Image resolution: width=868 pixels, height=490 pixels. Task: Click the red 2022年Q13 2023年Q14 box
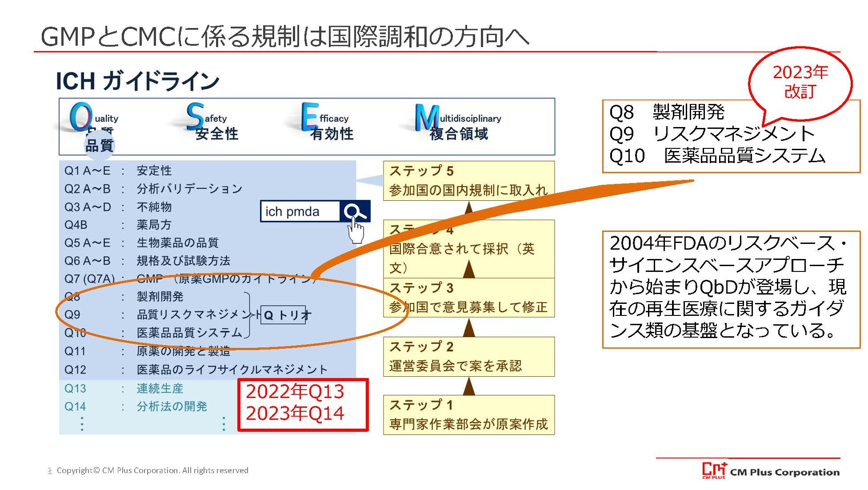[303, 404]
